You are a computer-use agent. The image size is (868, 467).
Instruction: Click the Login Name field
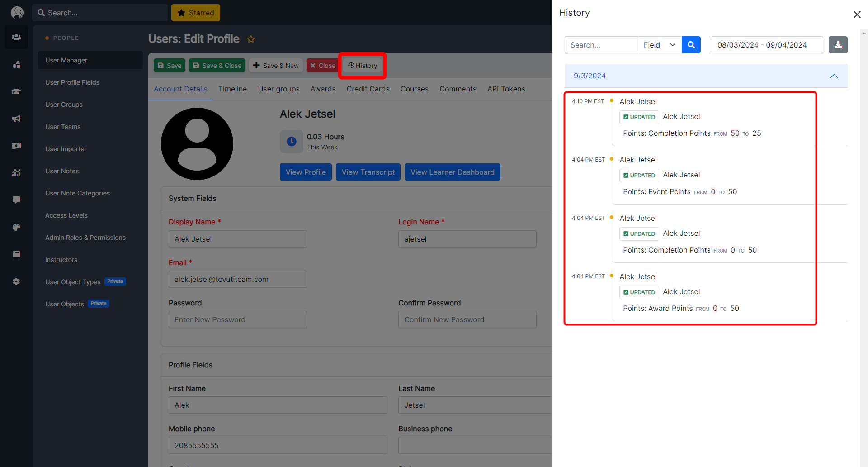(467, 239)
